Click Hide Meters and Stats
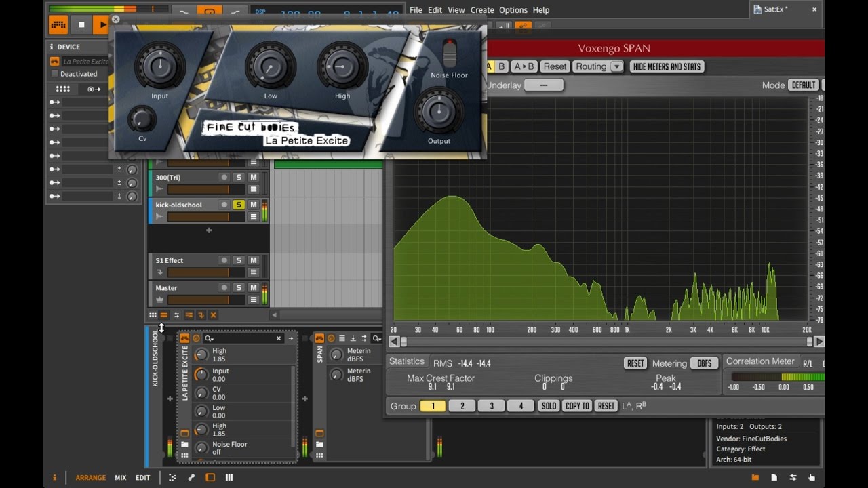Screen dimensions: 868x488 coord(667,66)
